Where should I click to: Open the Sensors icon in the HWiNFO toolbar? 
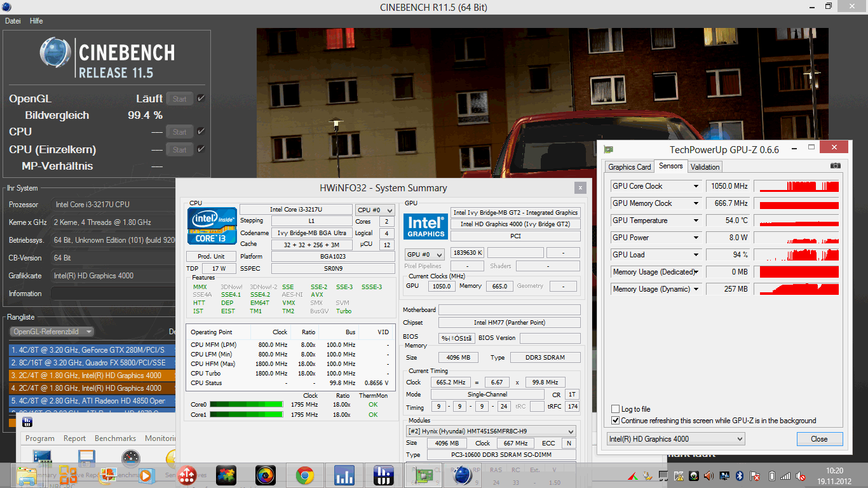171,459
